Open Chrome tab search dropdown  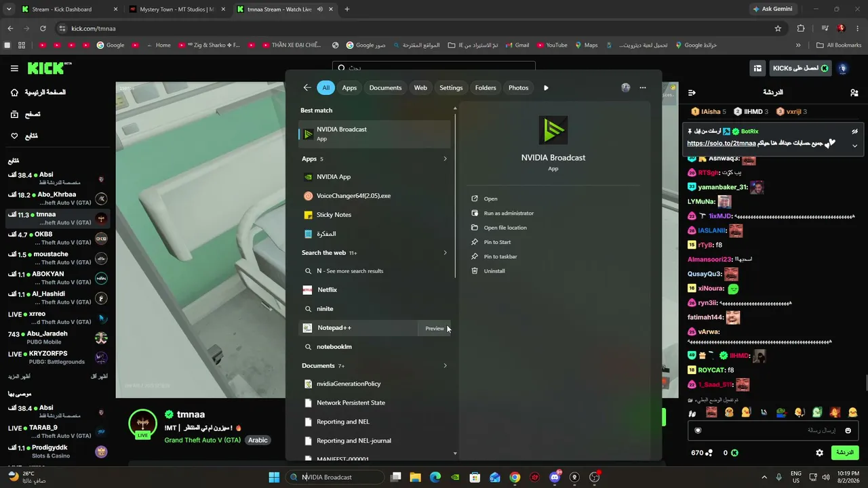(x=9, y=9)
